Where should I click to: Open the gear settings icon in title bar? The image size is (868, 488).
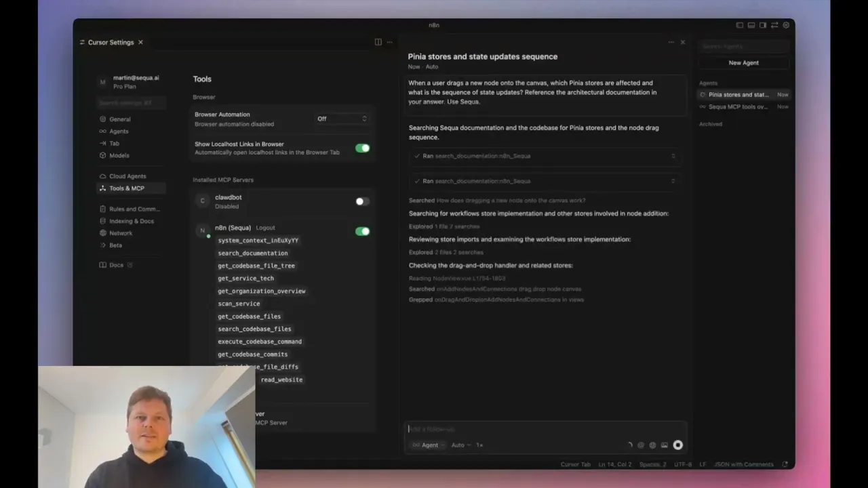[x=786, y=25]
